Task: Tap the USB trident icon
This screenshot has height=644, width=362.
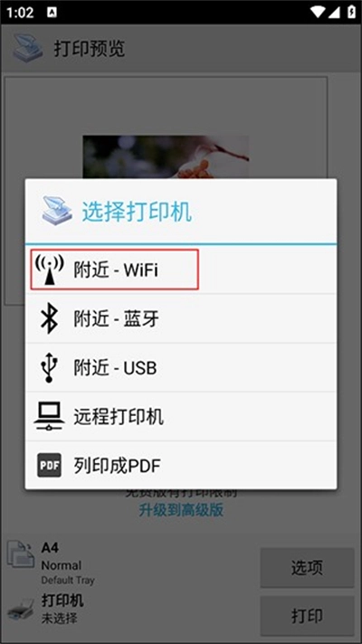Action: pos(49,367)
